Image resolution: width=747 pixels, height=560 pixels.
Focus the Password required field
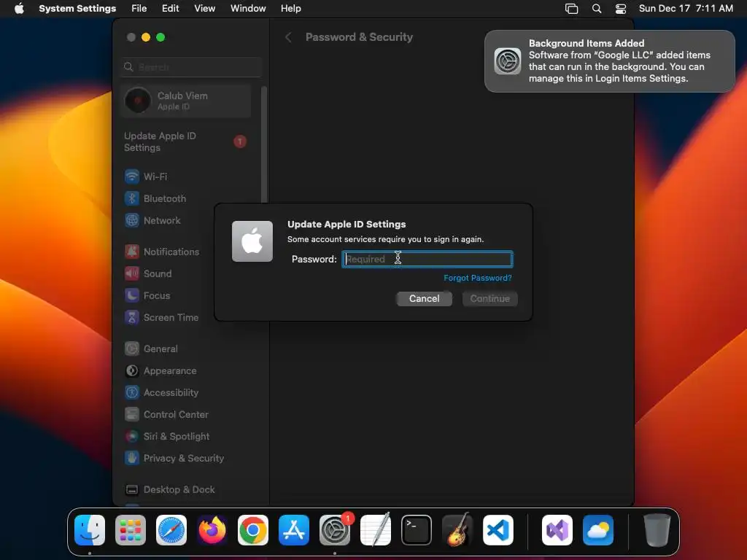(427, 259)
